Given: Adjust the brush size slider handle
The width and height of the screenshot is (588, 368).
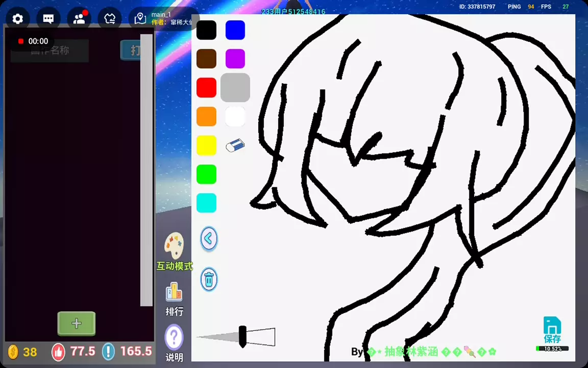Looking at the screenshot, I should click(x=242, y=336).
